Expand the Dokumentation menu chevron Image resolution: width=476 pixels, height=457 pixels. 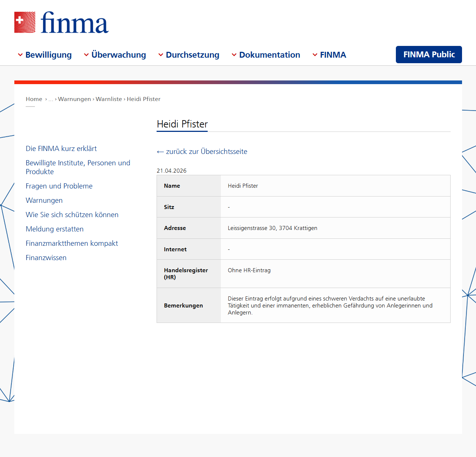pos(234,55)
